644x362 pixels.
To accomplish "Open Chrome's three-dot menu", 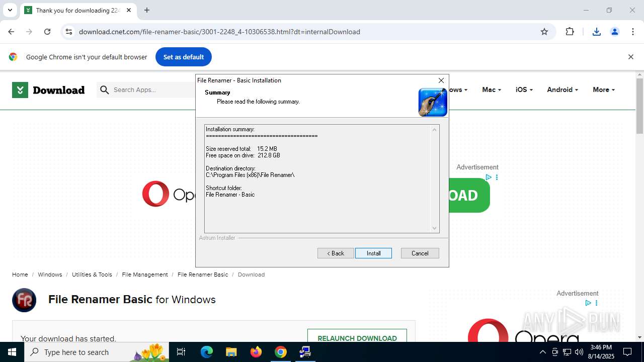I will click(x=633, y=32).
